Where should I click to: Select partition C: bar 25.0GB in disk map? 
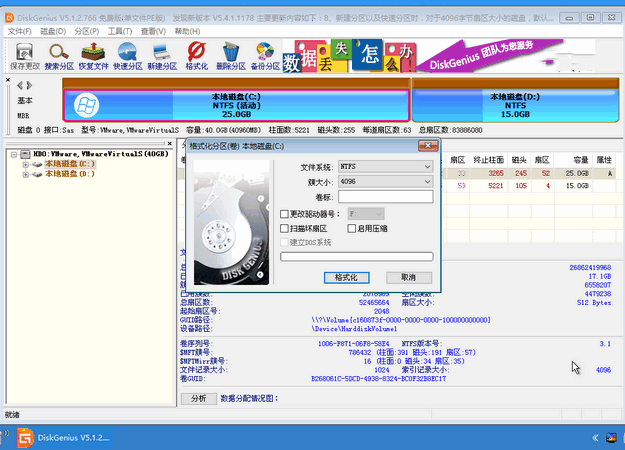236,105
